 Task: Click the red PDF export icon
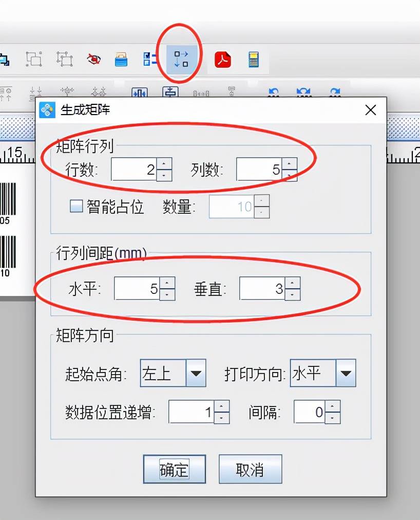click(x=223, y=60)
